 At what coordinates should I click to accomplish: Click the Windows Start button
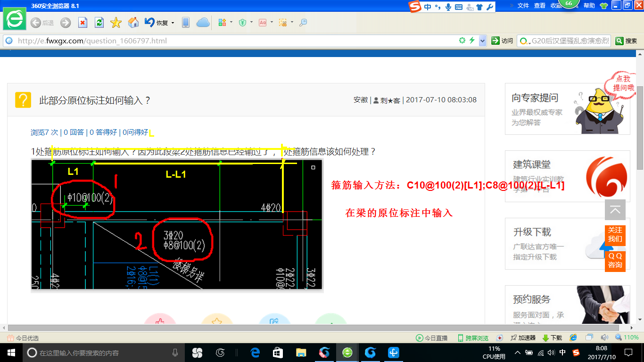tap(11, 353)
